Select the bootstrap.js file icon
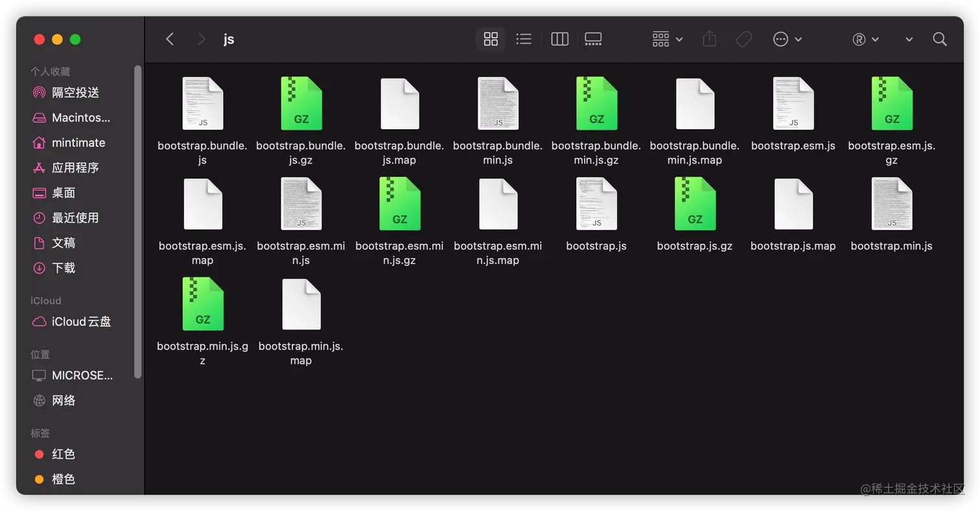This screenshot has height=511, width=980. pyautogui.click(x=597, y=204)
